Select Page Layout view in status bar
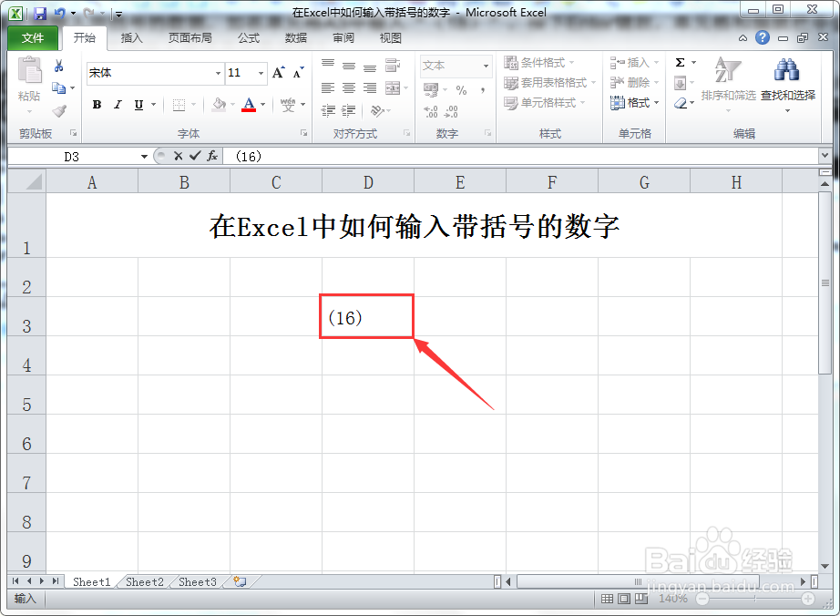840x616 pixels. 623,599
